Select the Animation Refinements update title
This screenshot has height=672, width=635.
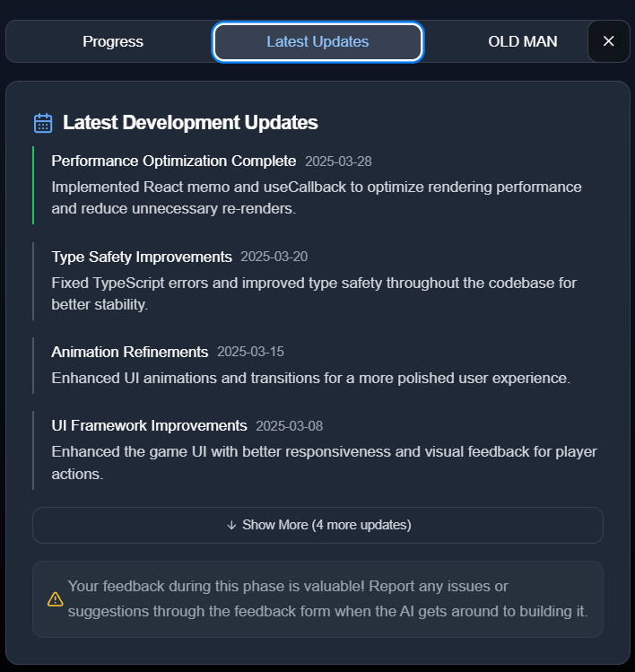[129, 352]
